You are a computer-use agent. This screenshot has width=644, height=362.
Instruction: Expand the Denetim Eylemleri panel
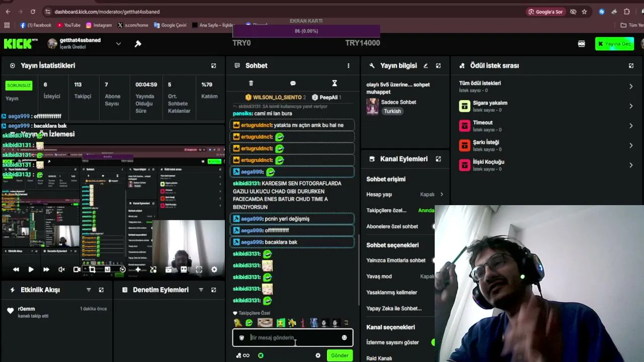pos(213,290)
